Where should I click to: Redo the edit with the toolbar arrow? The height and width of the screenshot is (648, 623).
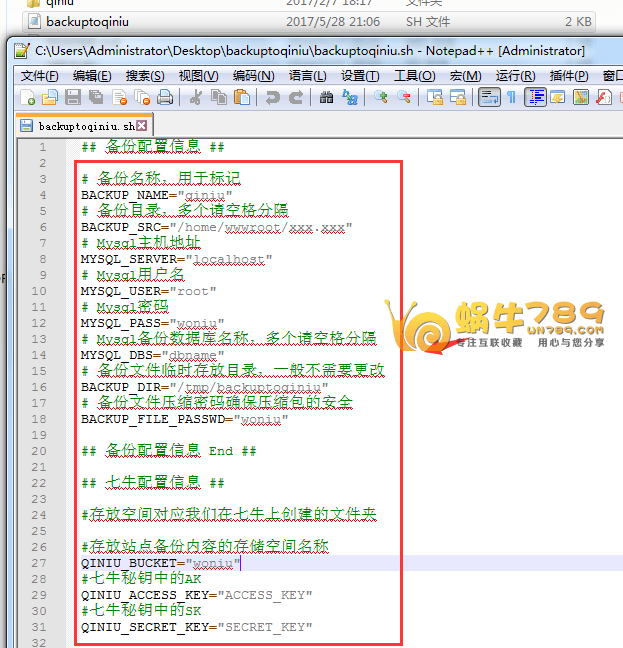point(295,97)
